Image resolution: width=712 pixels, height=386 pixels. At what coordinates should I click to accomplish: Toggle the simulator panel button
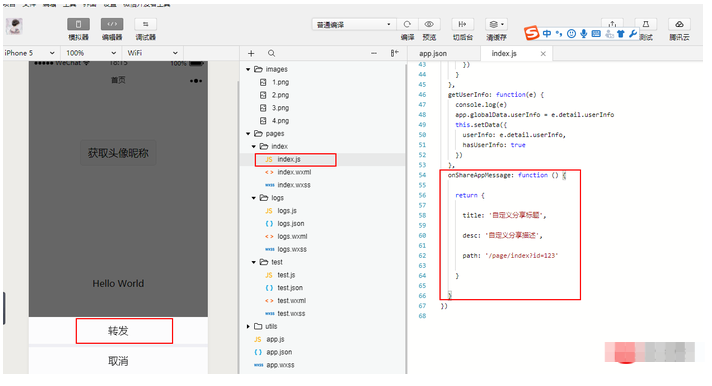pyautogui.click(x=78, y=24)
